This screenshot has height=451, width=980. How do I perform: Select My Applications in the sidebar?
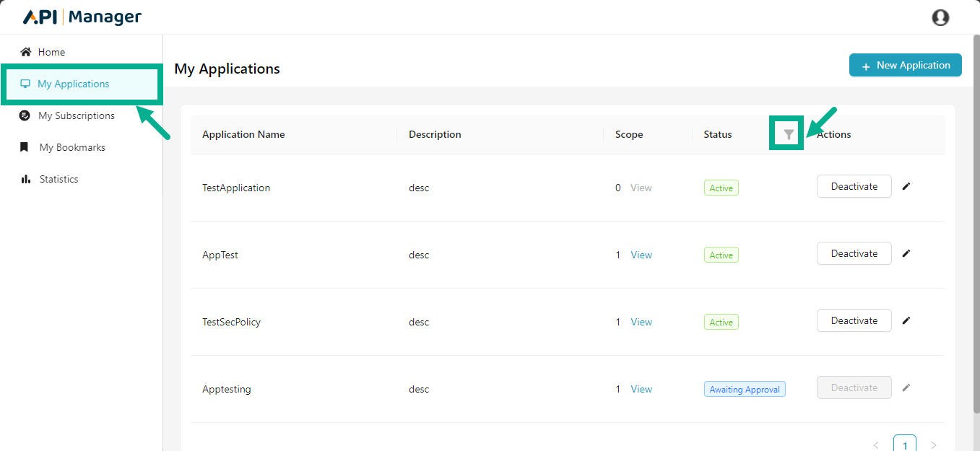point(73,84)
